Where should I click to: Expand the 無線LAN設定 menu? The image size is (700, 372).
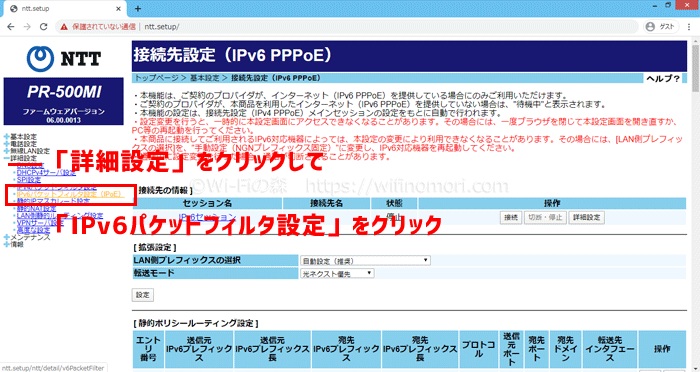tap(27, 151)
